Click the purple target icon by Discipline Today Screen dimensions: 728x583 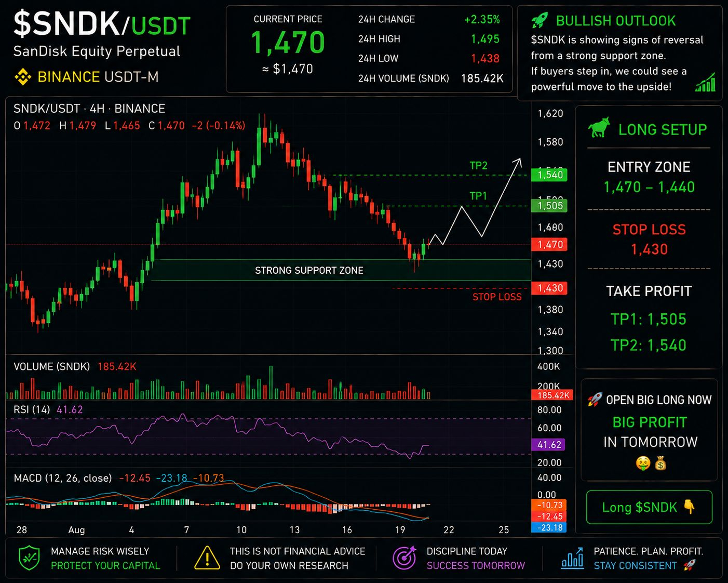405,558
